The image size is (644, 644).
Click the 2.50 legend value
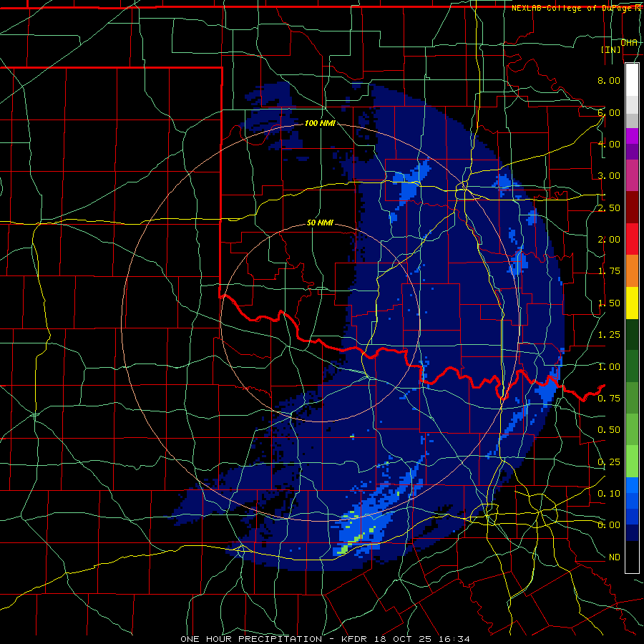point(609,208)
